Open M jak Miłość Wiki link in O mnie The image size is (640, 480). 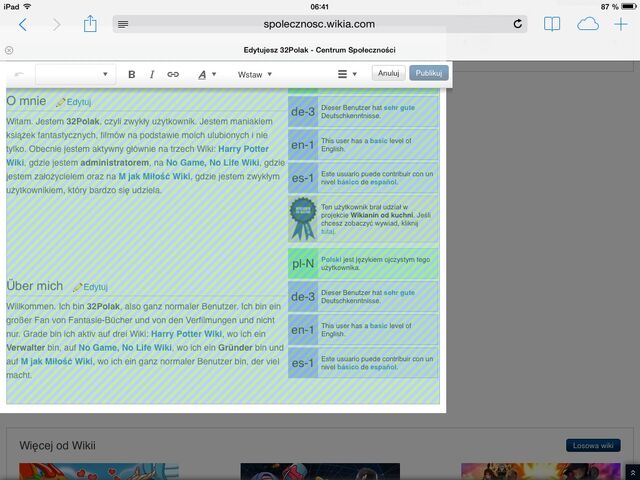coord(154,176)
